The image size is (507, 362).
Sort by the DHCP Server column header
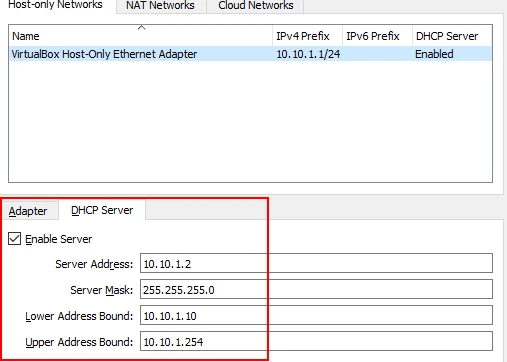click(x=452, y=36)
